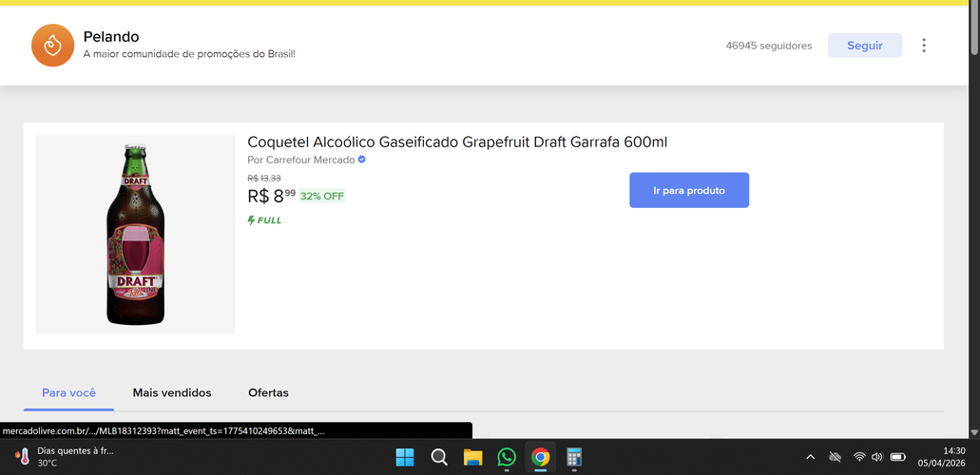The width and height of the screenshot is (980, 475).
Task: Click the verified badge next to Carrefour Mercado
Action: 362,160
